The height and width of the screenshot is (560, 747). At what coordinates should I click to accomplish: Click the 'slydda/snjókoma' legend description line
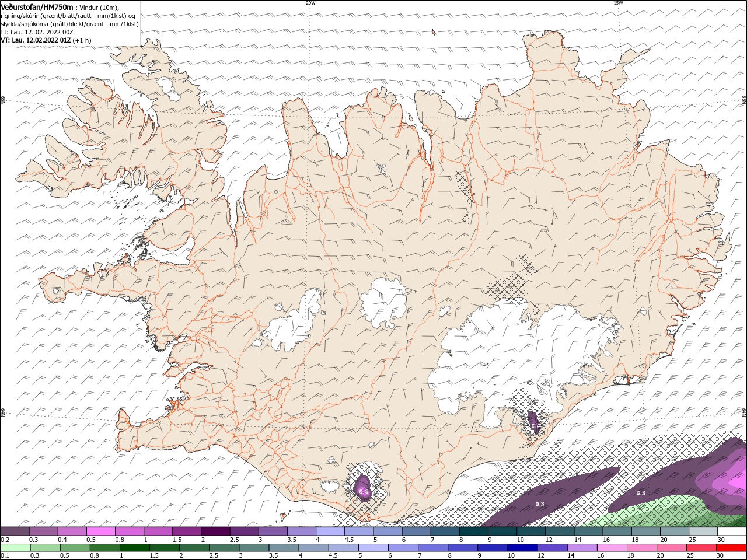pos(69,24)
